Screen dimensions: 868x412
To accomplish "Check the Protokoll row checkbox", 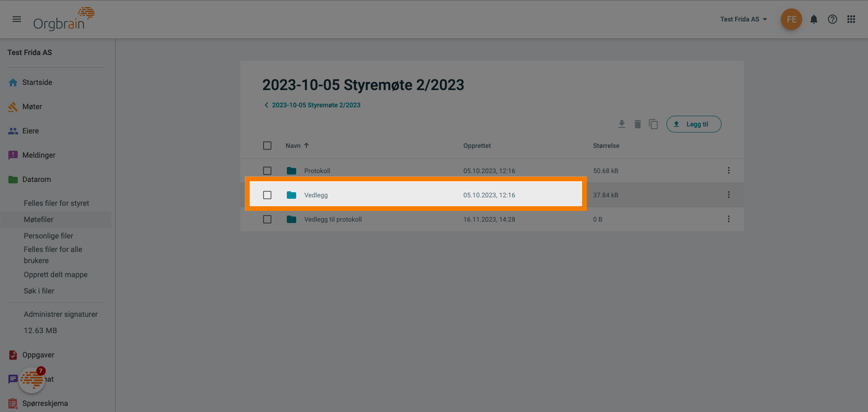I will pos(267,171).
